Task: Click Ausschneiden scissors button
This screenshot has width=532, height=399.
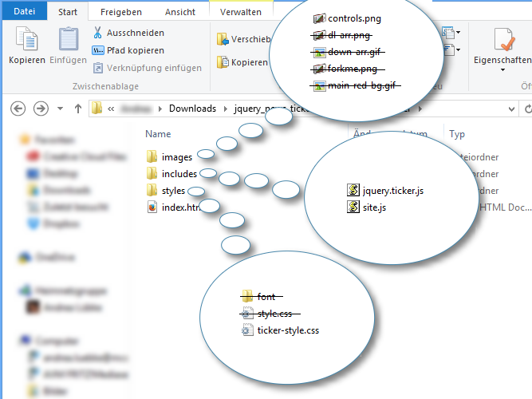Action: pos(128,33)
